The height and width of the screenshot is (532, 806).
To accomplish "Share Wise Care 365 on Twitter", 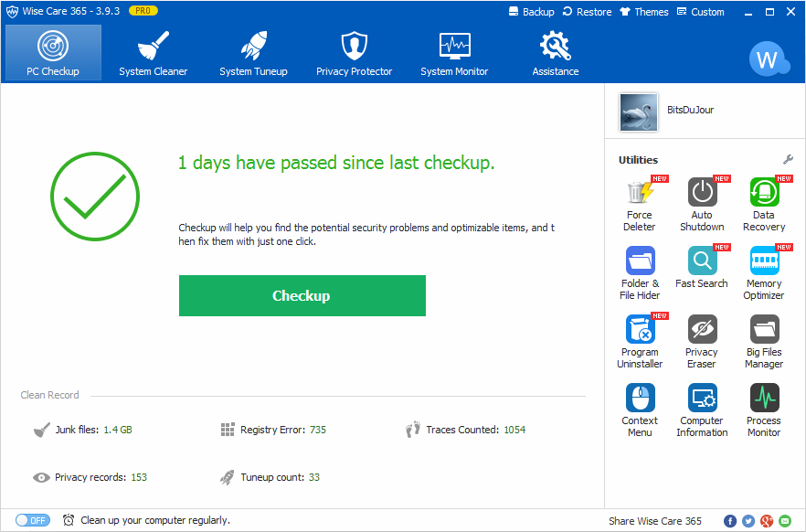I will coord(748,521).
